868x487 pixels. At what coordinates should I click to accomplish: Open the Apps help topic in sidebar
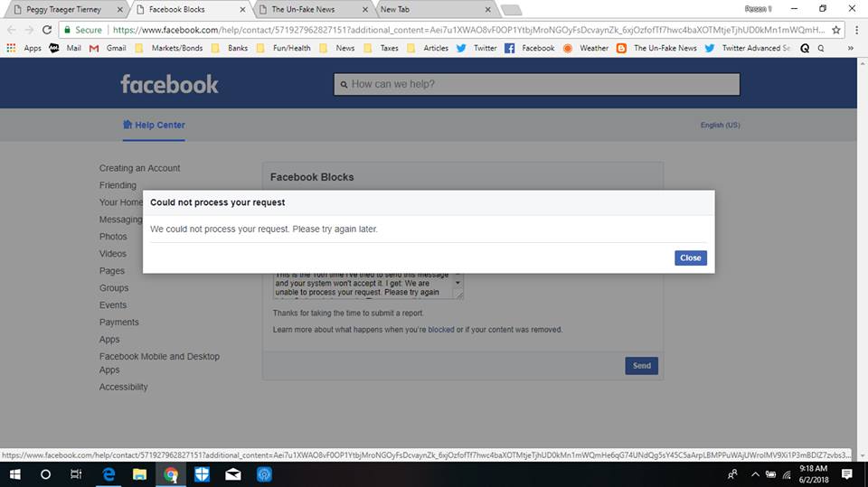(x=109, y=340)
